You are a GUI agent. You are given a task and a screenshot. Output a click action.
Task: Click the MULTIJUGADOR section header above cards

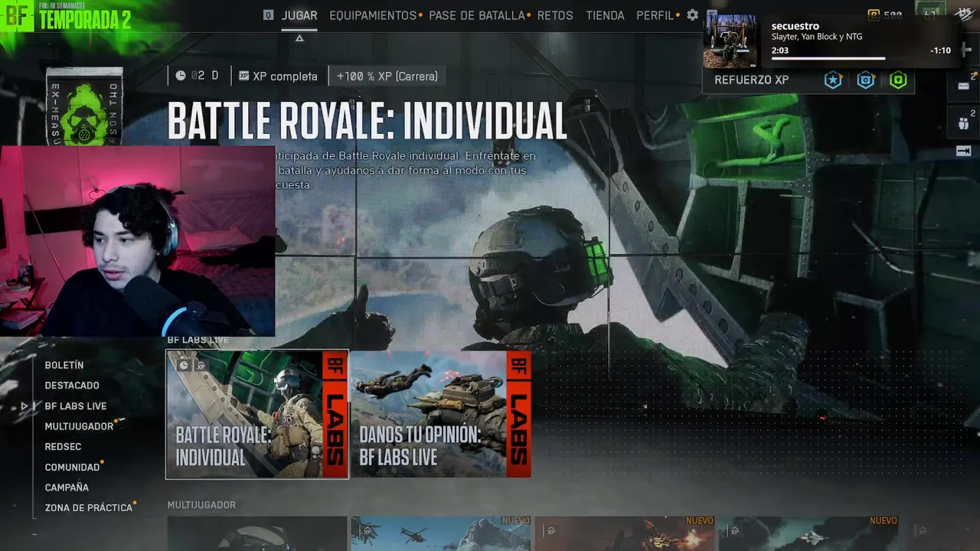point(201,505)
